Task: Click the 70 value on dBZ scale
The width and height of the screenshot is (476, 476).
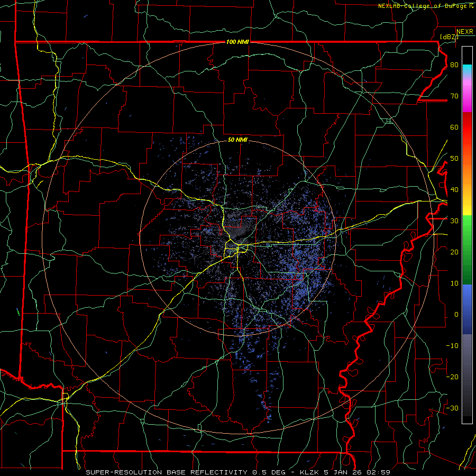Action: 454,96
